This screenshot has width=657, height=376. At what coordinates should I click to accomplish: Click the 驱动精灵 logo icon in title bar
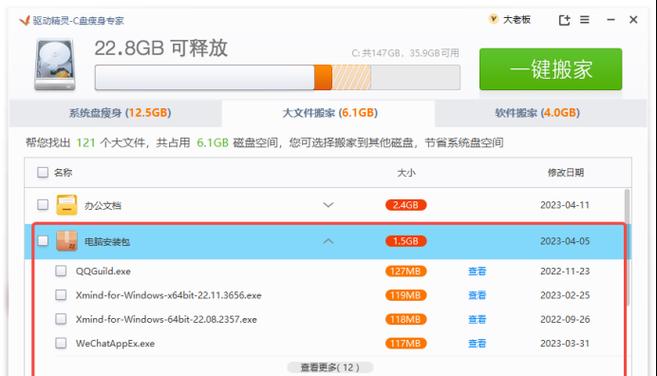[x=24, y=20]
